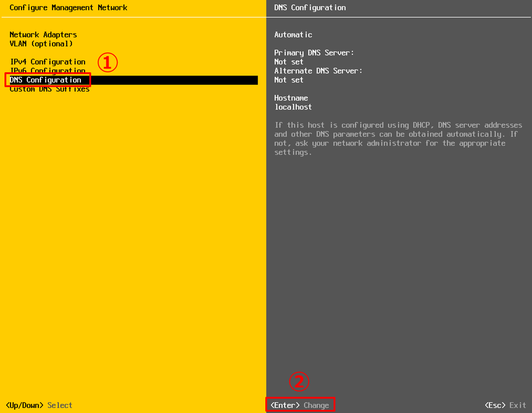The width and height of the screenshot is (532, 413).
Task: Click the Up/Down Select hint
Action: (39, 405)
